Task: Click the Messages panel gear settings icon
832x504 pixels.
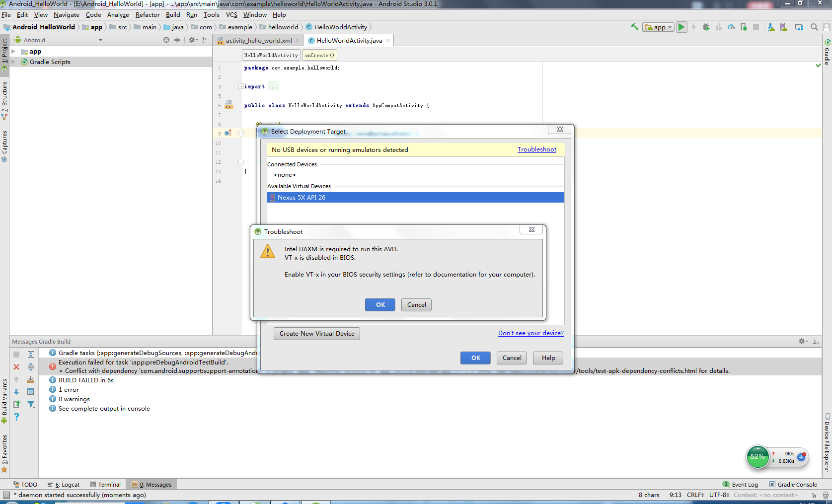Action: click(x=803, y=341)
